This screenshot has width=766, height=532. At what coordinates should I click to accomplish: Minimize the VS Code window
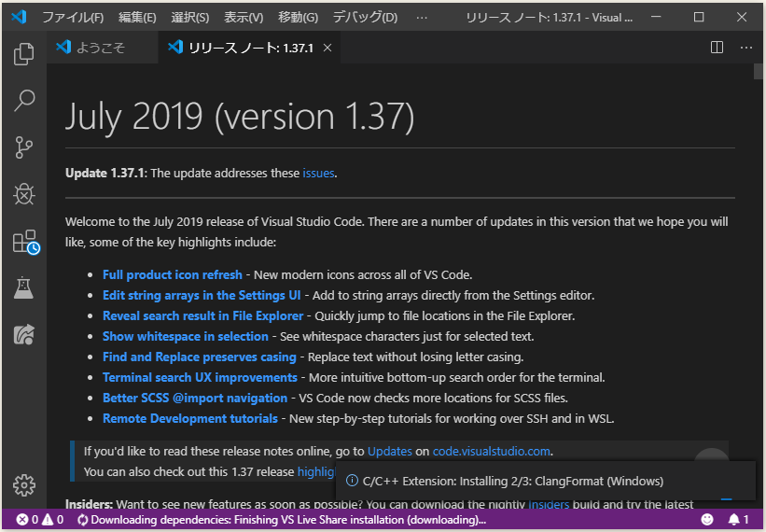(x=656, y=17)
